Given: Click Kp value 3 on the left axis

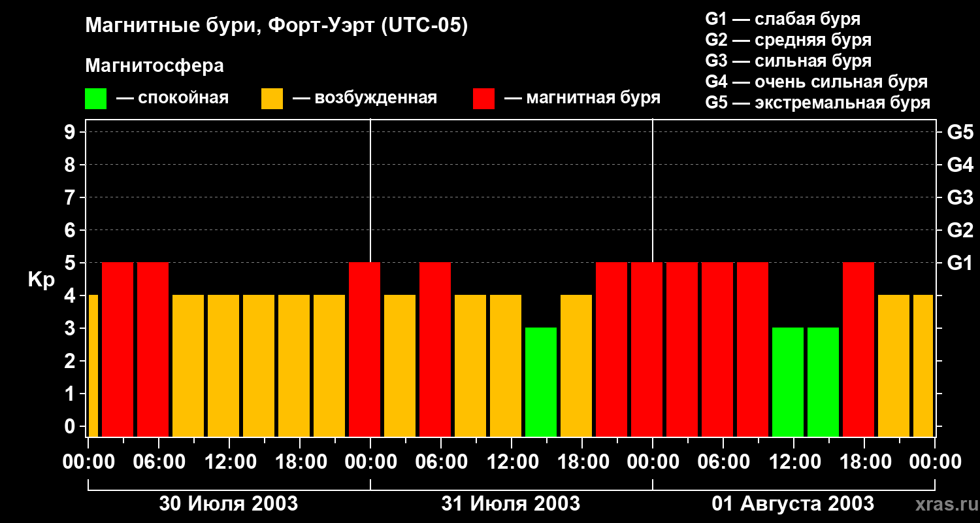Looking at the screenshot, I should (71, 328).
